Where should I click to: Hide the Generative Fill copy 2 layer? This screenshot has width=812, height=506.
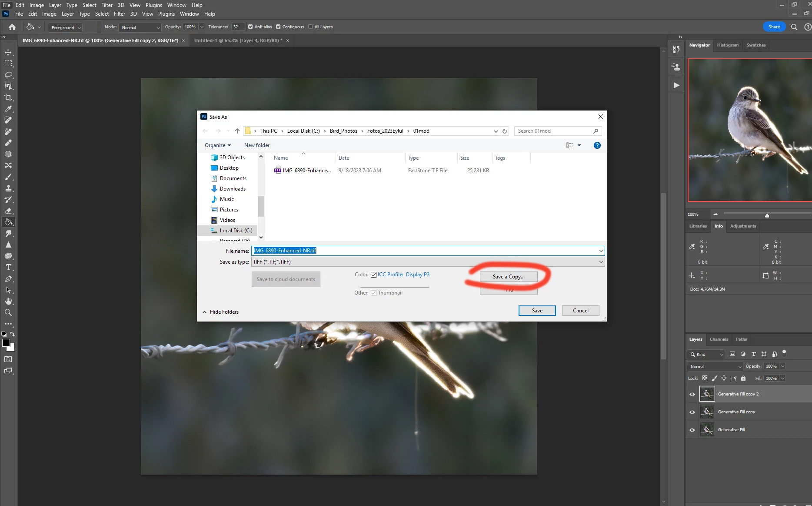[692, 394]
